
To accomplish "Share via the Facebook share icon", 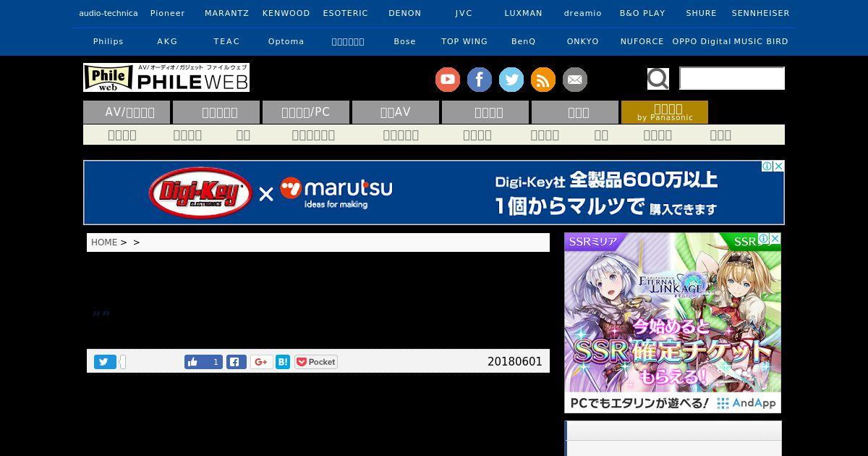I will (x=237, y=362).
